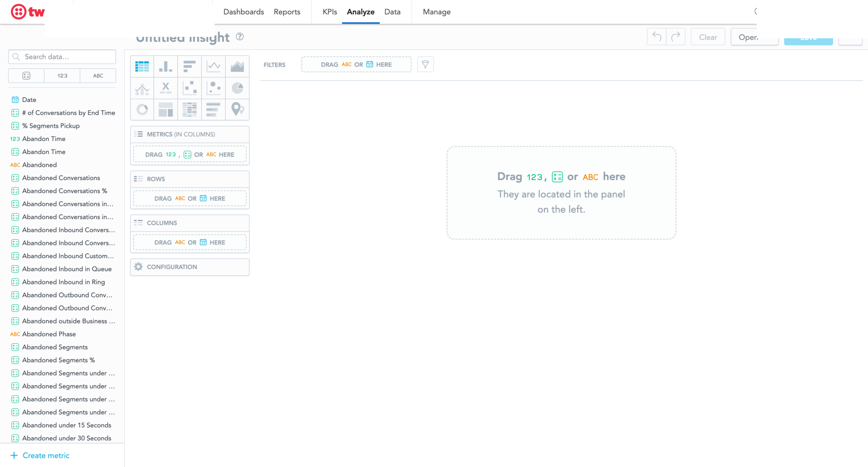This screenshot has height=467, width=868.
Task: Select the Heatmap visualization
Action: coord(189,110)
